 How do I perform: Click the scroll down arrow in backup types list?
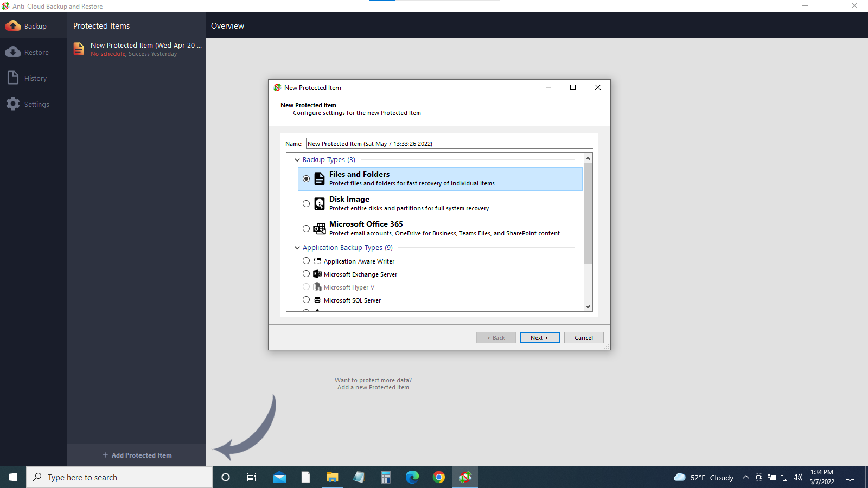click(588, 307)
